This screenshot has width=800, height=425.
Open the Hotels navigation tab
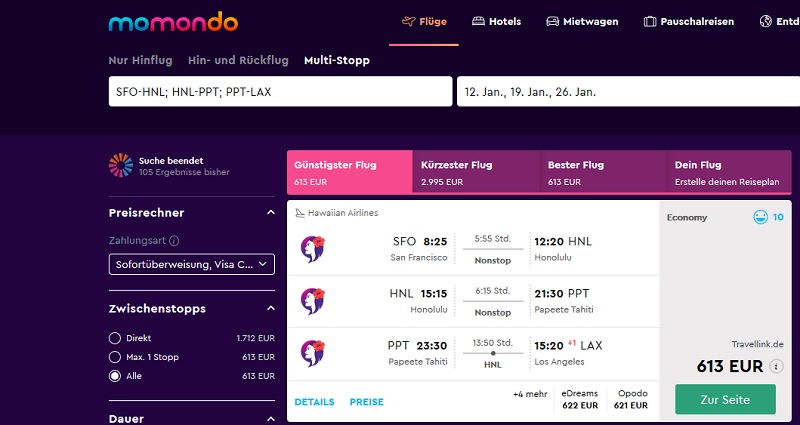click(x=496, y=21)
